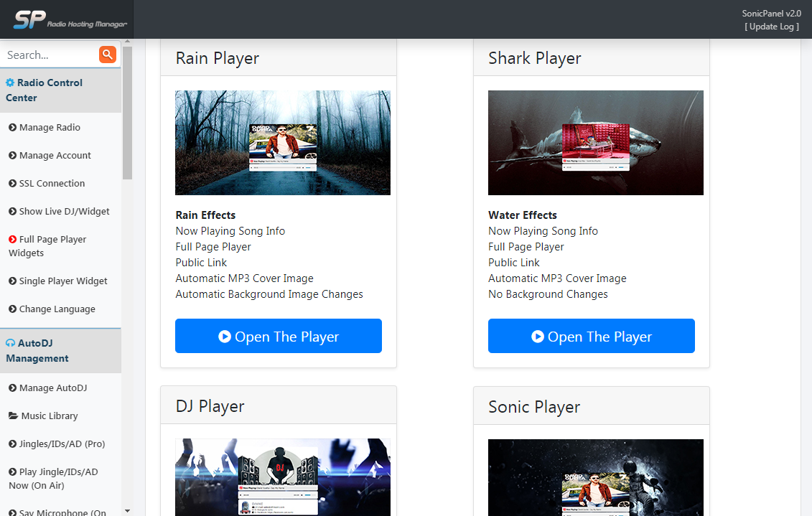This screenshot has height=516, width=812.
Task: Open the Update Log link
Action: point(772,27)
